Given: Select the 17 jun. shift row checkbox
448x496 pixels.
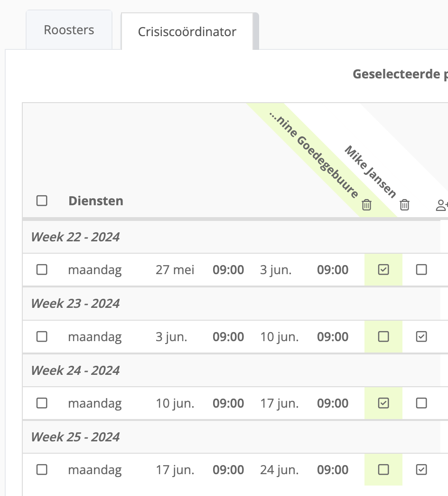Looking at the screenshot, I should click(x=42, y=470).
